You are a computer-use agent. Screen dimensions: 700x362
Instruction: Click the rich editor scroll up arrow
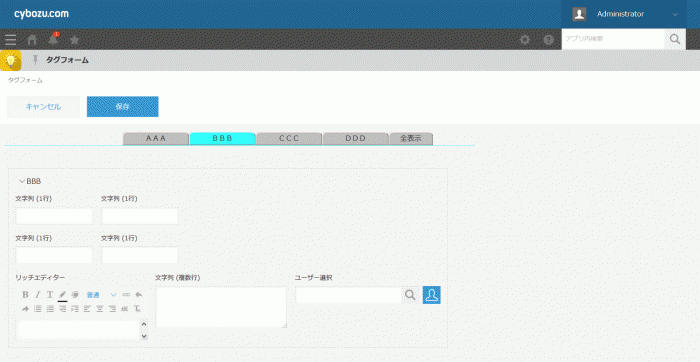click(144, 325)
